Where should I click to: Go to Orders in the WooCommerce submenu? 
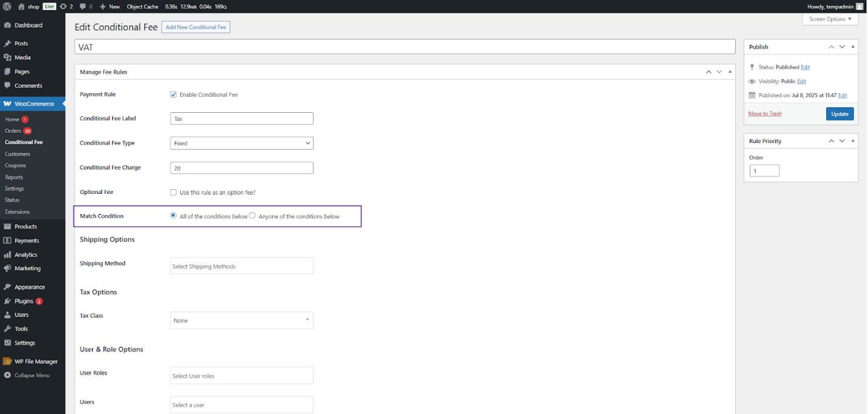(x=13, y=131)
